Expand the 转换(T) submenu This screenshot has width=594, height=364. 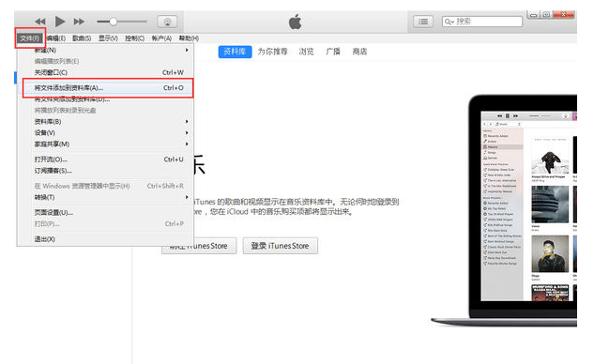point(105,197)
